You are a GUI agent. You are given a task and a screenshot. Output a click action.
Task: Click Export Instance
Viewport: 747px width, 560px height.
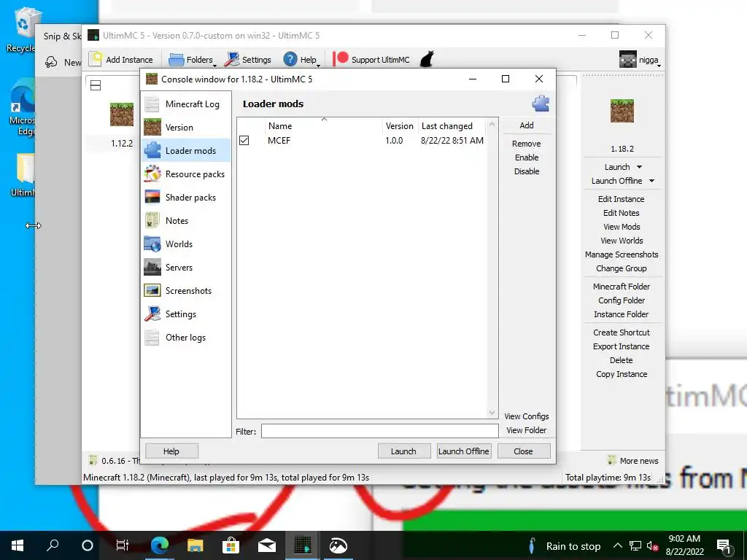622,346
